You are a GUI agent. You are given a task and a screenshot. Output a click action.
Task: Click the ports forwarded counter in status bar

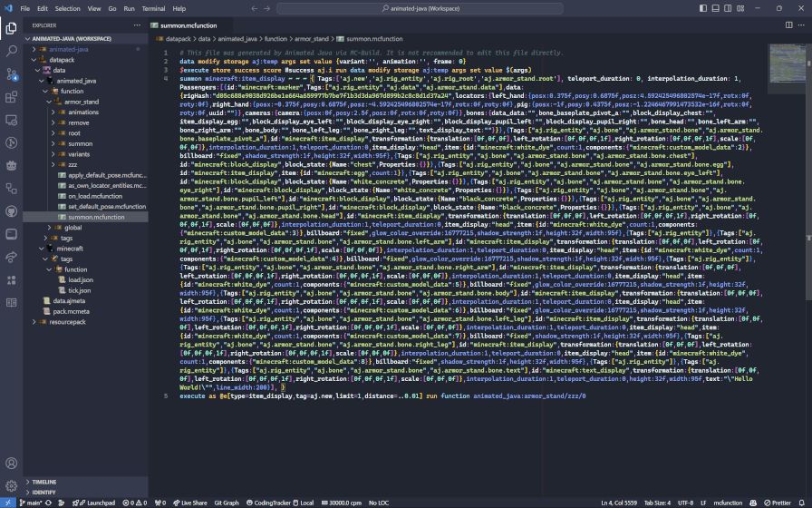point(160,503)
